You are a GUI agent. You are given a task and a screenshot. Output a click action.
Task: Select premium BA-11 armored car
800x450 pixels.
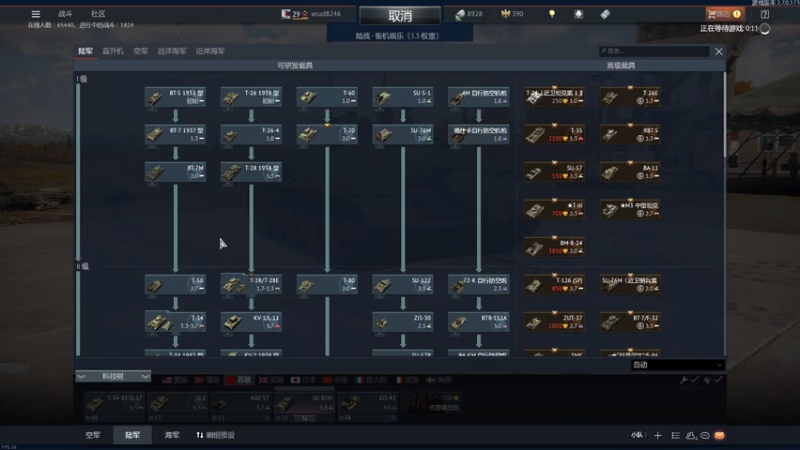click(x=630, y=172)
